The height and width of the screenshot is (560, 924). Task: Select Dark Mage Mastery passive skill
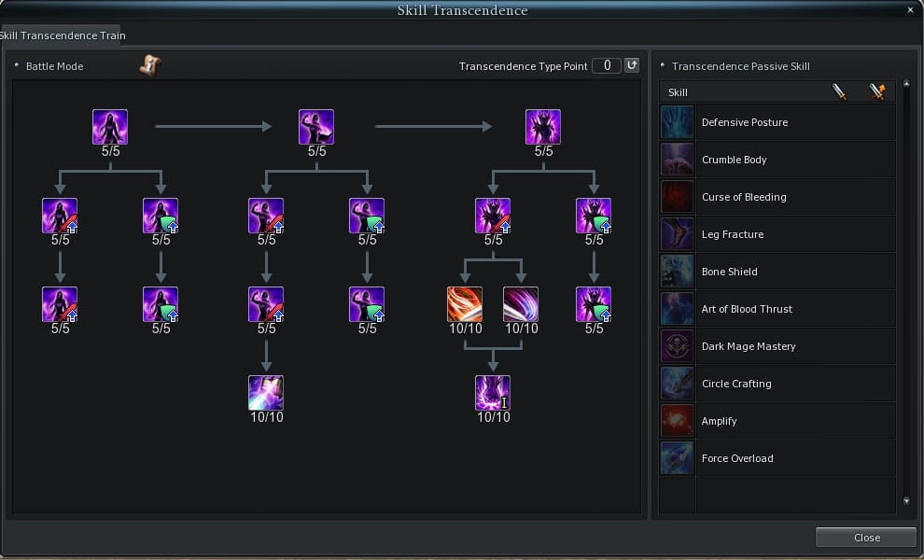748,346
